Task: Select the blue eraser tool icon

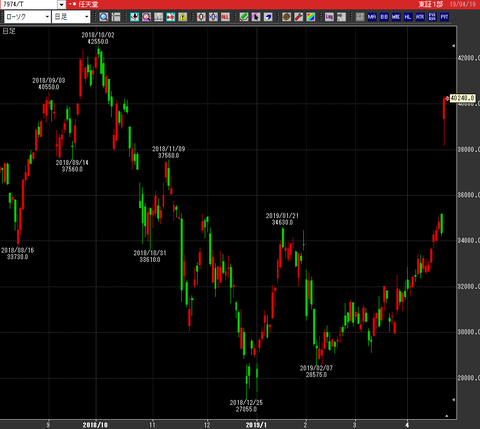Action: point(268,17)
